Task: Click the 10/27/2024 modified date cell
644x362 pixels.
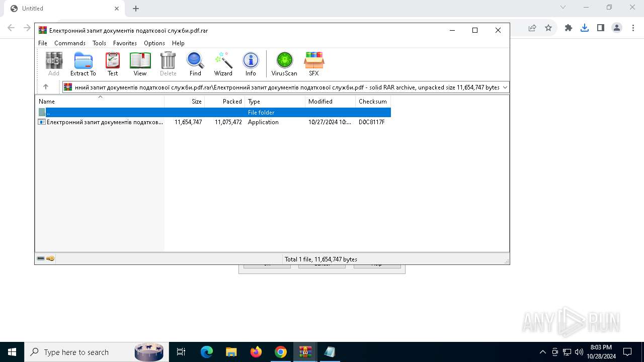Action: point(330,122)
